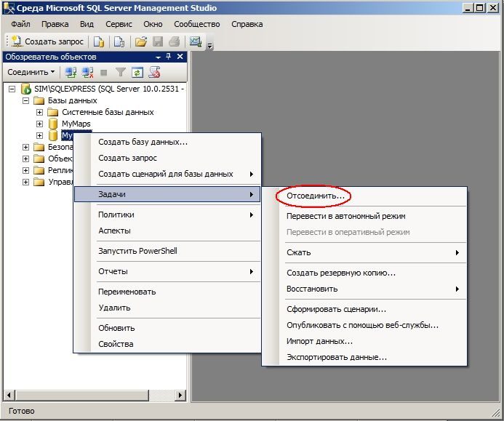Open the Окно menu
This screenshot has height=421, width=504.
click(153, 24)
